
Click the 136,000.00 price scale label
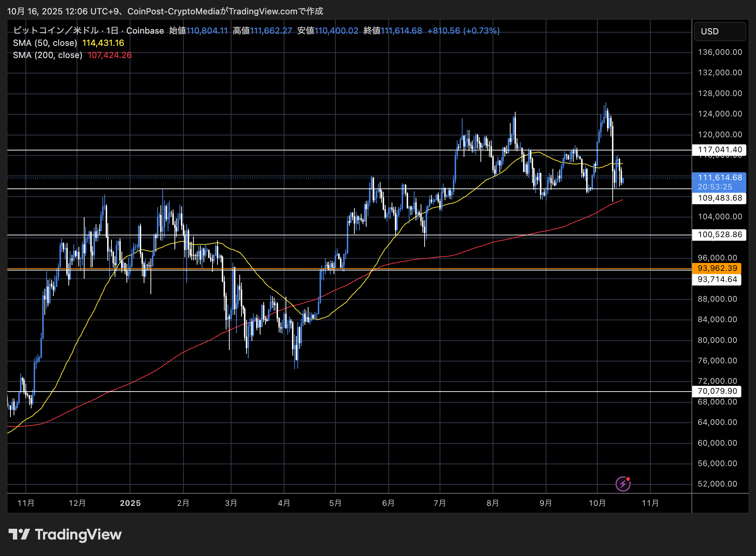[719, 52]
